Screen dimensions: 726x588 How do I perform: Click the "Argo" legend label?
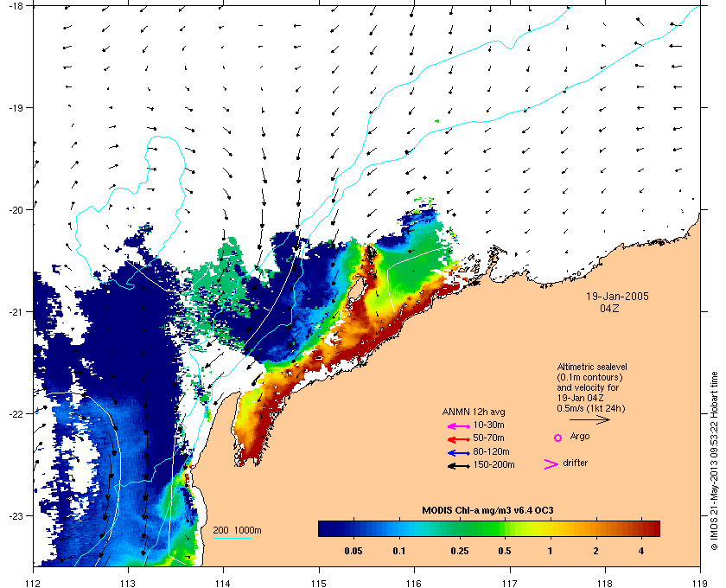point(580,437)
